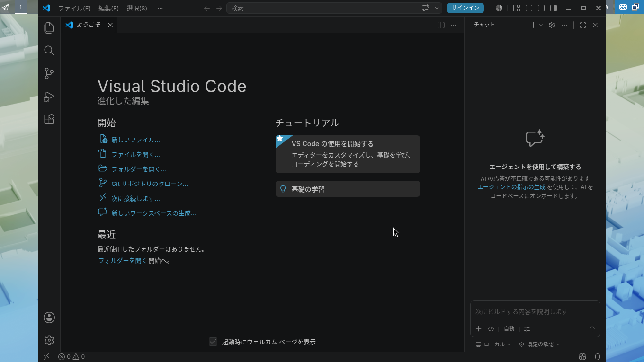Open chat settings gear icon
This screenshot has height=362, width=644.
tap(552, 25)
